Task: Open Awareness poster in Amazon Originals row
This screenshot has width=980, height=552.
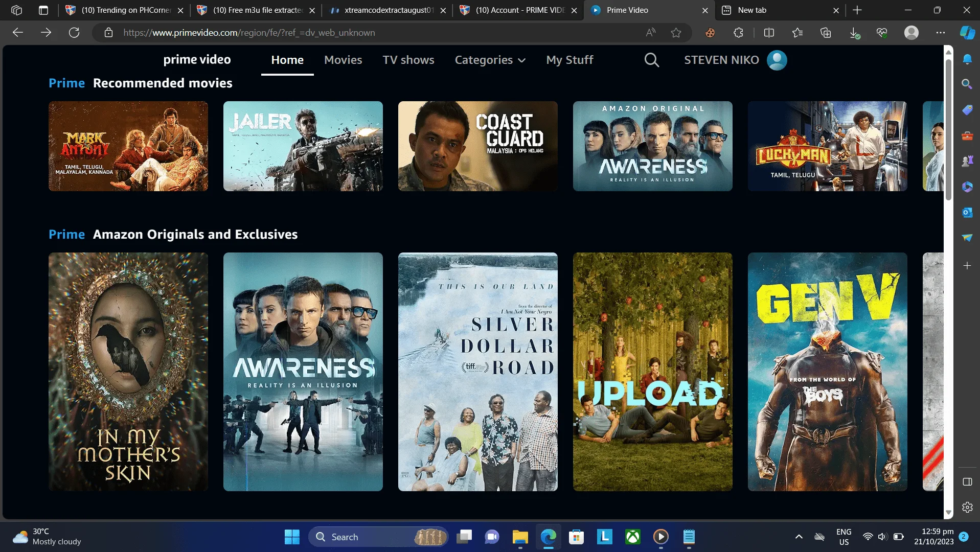Action: [x=303, y=372]
